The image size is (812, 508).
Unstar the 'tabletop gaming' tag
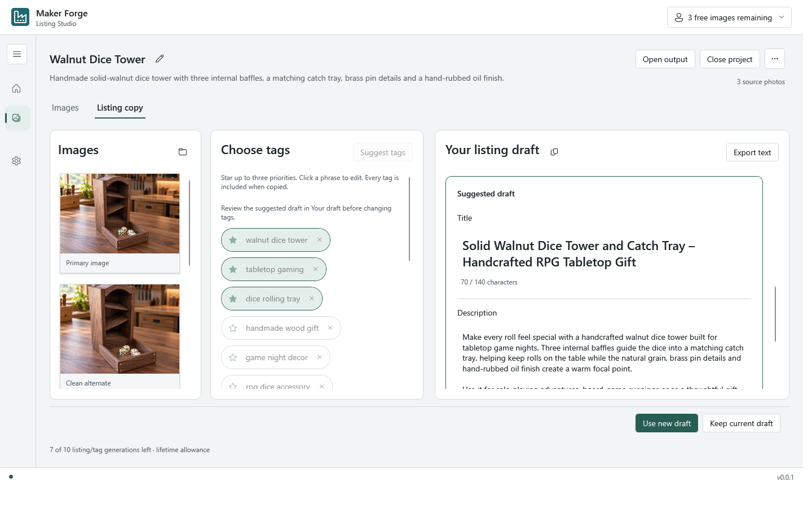pos(233,269)
